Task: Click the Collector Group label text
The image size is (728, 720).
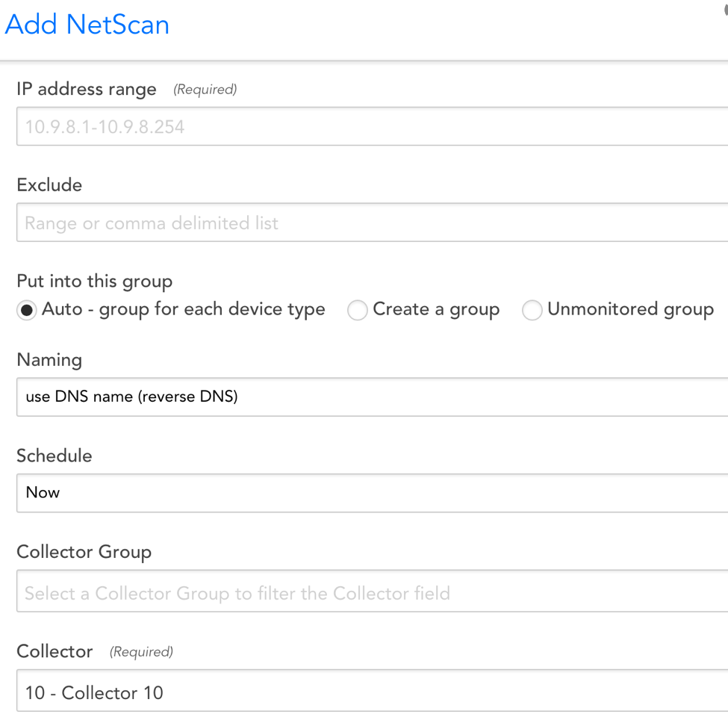Action: coord(84,552)
